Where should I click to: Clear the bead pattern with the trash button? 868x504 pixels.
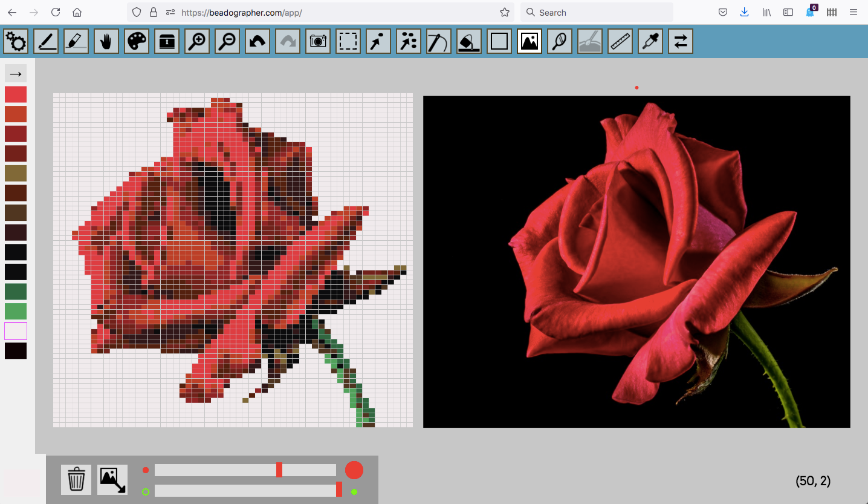click(x=76, y=479)
